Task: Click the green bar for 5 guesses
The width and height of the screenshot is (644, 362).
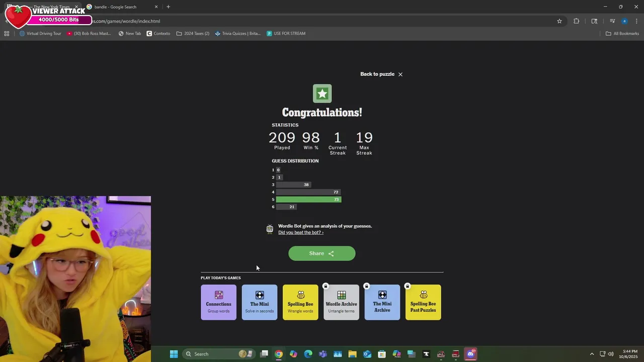Action: click(x=308, y=200)
